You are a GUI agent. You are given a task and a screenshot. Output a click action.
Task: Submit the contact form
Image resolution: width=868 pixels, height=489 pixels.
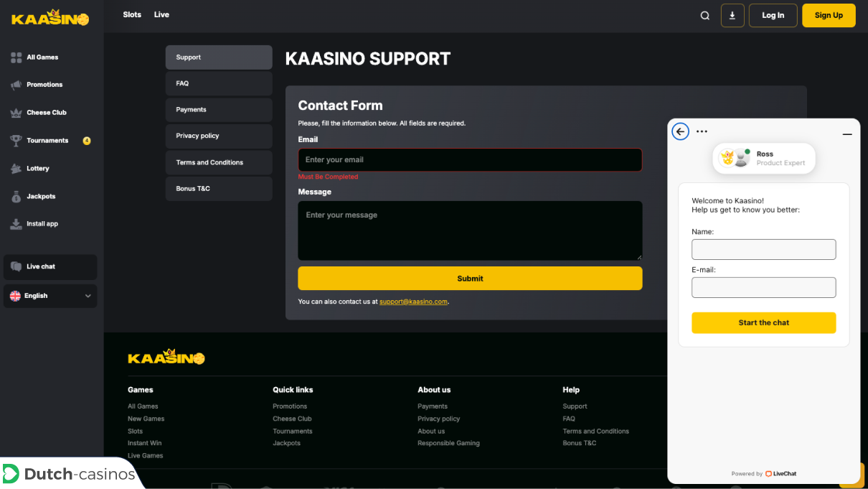tap(470, 279)
